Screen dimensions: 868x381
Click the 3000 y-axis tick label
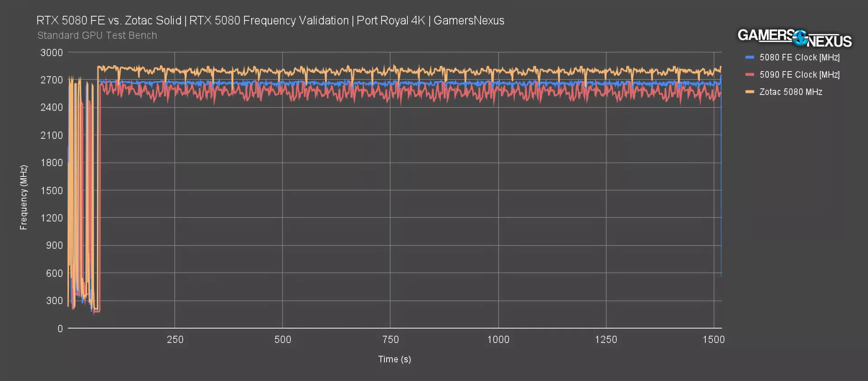(x=52, y=52)
